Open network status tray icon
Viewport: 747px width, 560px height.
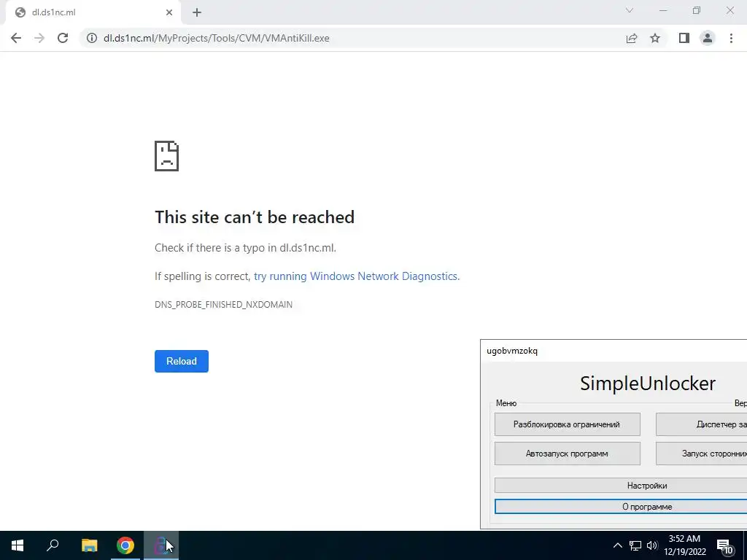tap(635, 545)
